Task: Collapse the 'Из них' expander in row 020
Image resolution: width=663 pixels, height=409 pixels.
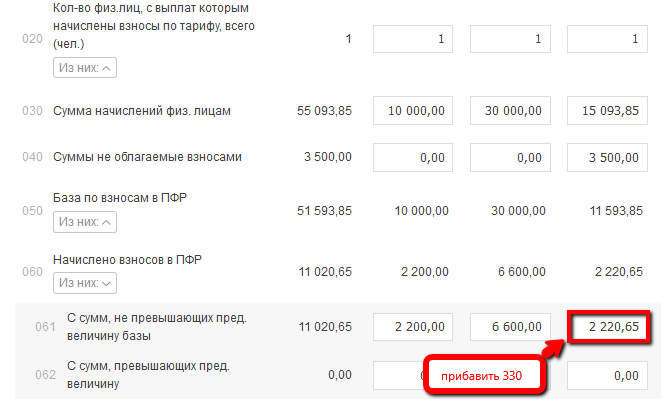Action: click(85, 68)
